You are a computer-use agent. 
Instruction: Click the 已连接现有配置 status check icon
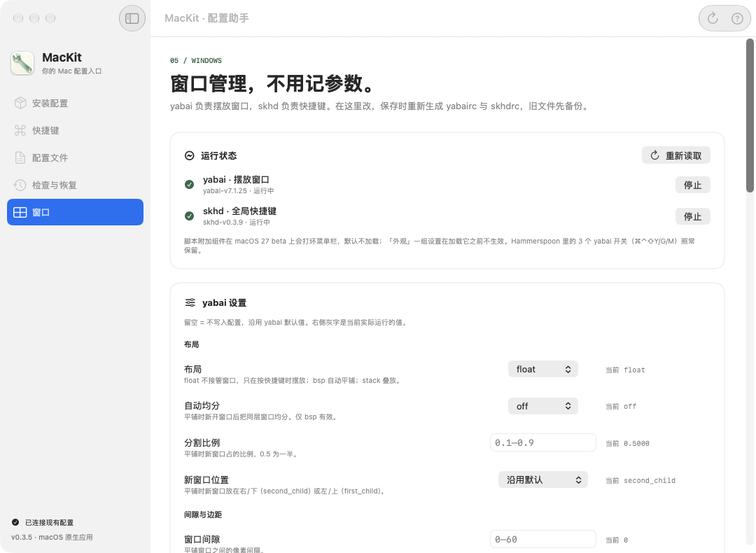coord(15,522)
